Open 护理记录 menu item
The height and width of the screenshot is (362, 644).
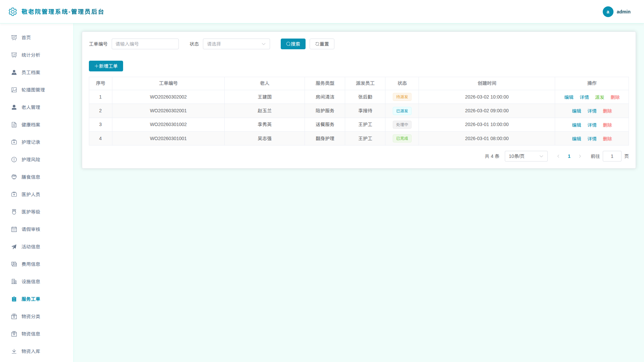pos(37,142)
